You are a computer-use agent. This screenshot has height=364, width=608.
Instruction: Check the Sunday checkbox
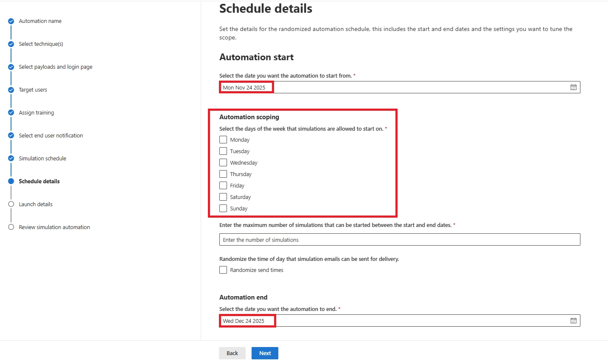coord(223,208)
